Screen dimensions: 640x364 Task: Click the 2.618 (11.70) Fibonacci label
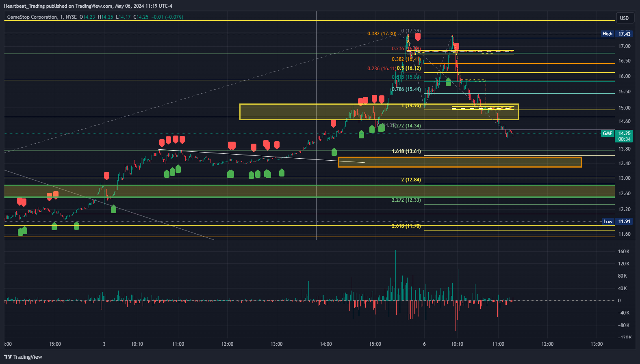point(406,226)
